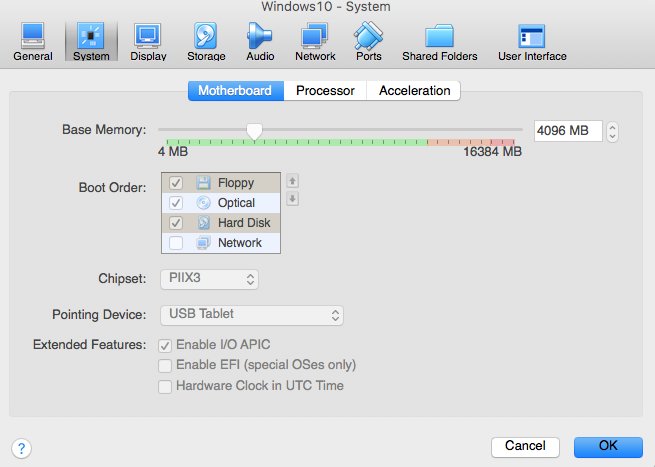Screen dimensions: 655x467
Task: Open the Pointing Device USB Tablet dropdown
Action: point(252,315)
